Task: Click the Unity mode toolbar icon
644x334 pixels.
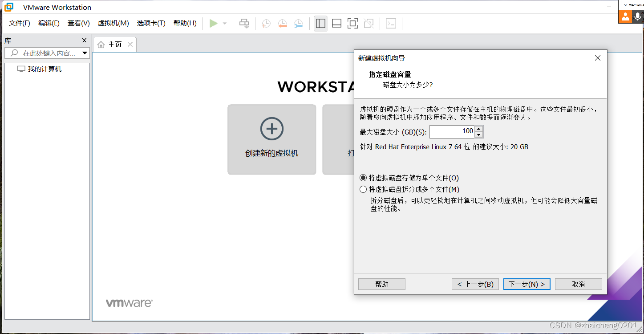Action: click(x=369, y=23)
